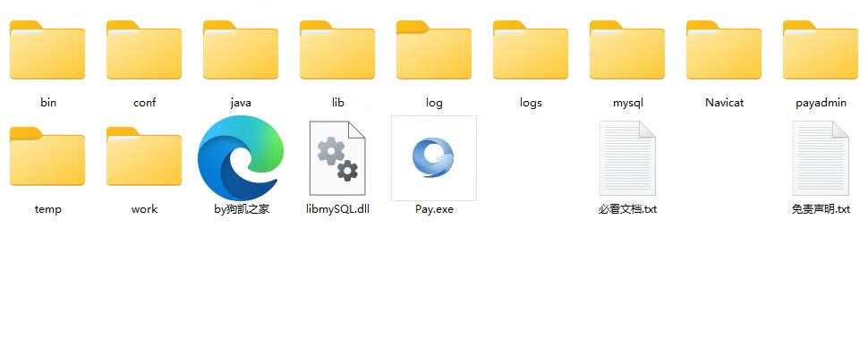Click the payadmin folder icon

click(x=821, y=50)
